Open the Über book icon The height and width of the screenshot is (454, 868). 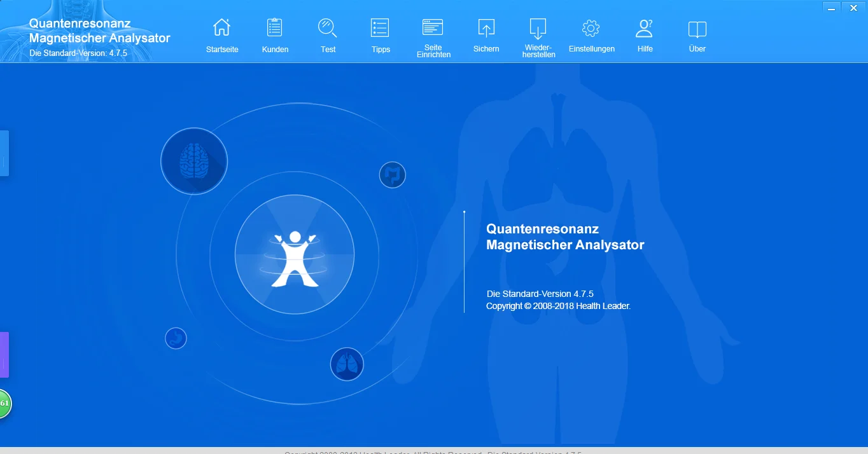point(697,29)
